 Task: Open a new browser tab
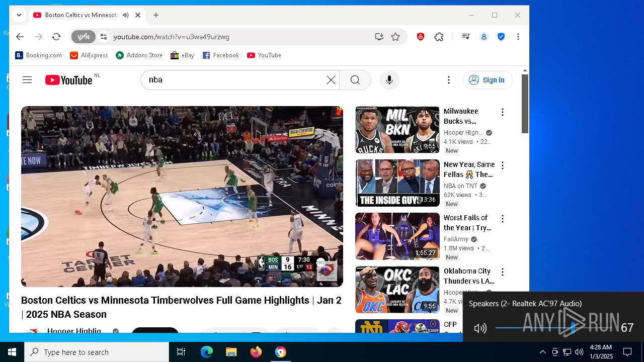click(x=156, y=15)
